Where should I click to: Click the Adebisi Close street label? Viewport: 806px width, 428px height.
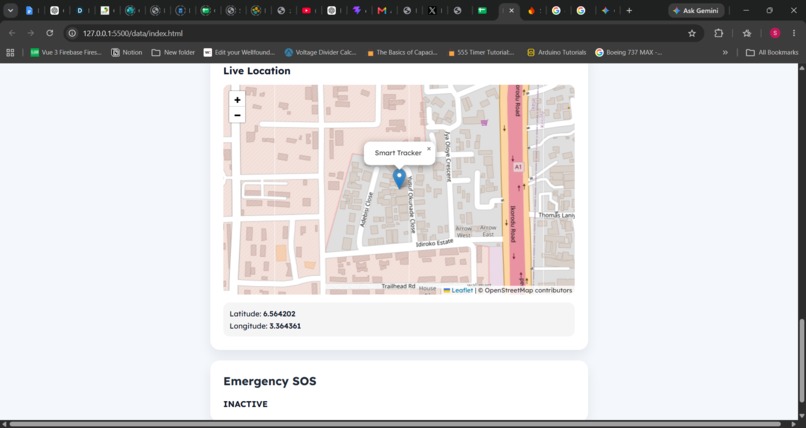366,210
